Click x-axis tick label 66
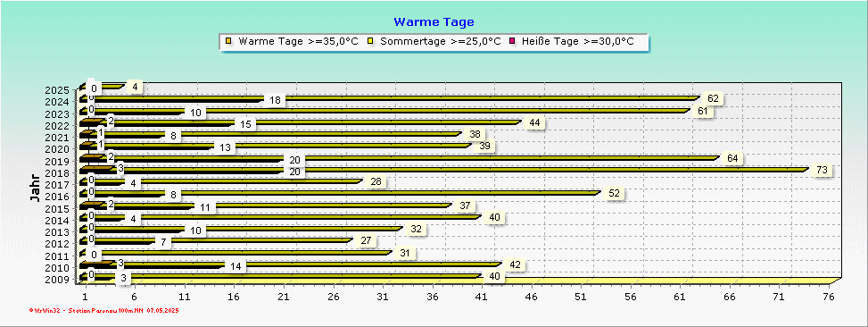The width and height of the screenshot is (868, 327). click(x=730, y=298)
